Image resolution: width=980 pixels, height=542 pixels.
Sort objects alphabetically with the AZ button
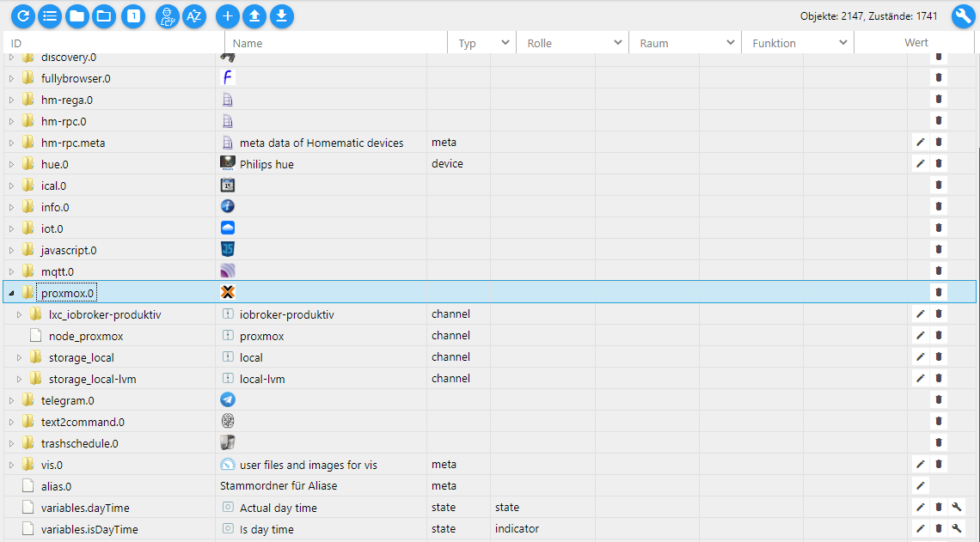(194, 15)
